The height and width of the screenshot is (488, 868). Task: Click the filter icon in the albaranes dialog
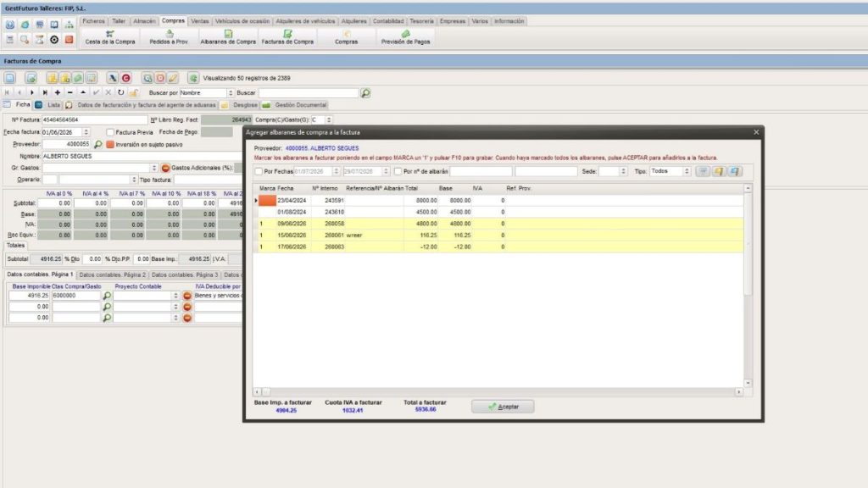click(703, 171)
